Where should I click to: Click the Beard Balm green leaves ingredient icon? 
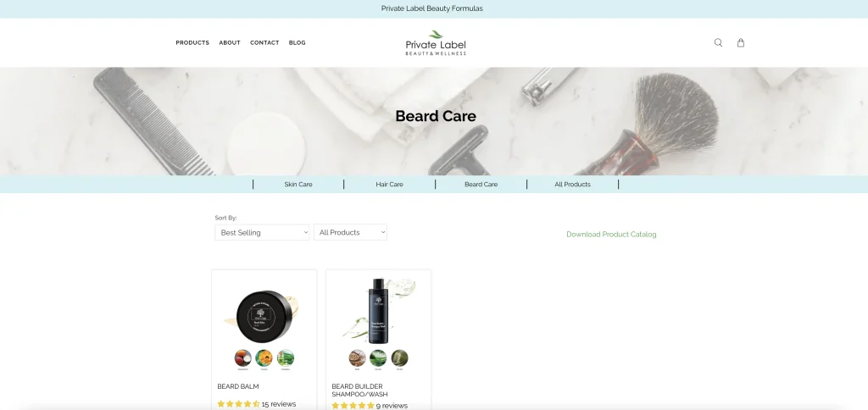(286, 358)
